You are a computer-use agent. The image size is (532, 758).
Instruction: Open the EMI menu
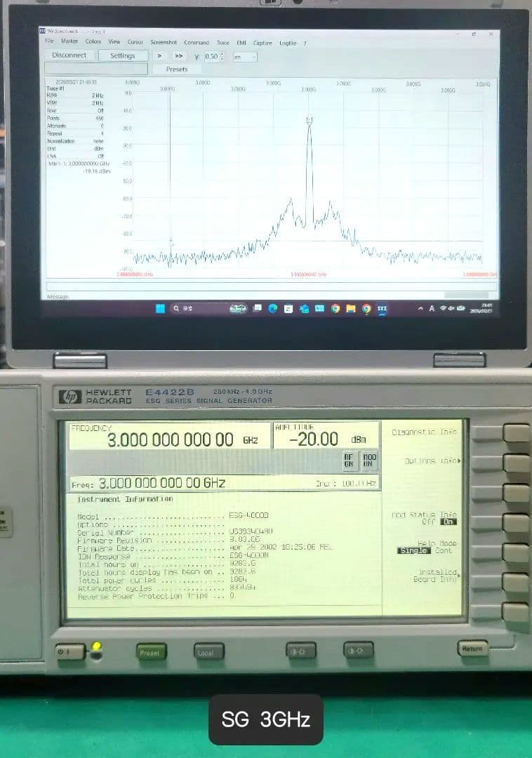coord(241,43)
